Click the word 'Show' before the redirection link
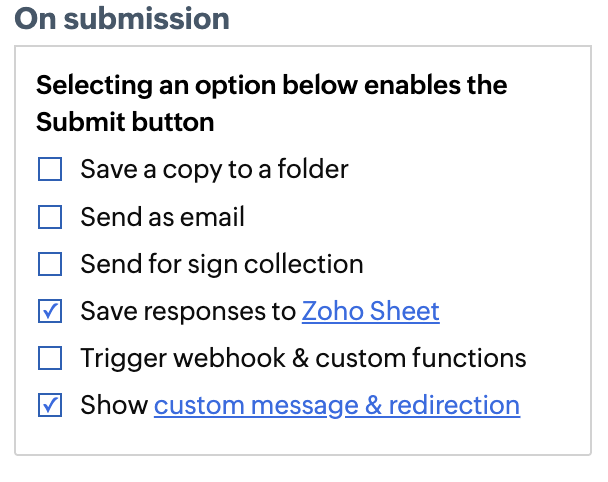This screenshot has width=608, height=482. tap(113, 405)
